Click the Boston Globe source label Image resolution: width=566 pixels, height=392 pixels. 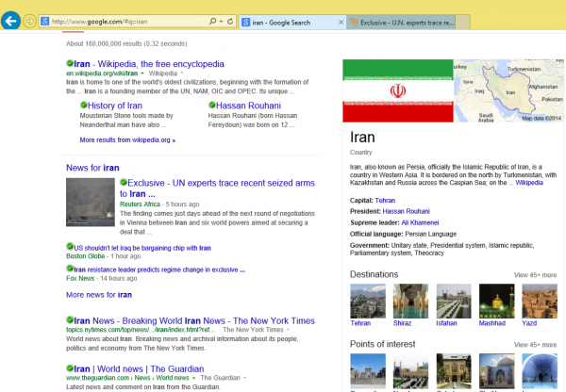(86, 256)
